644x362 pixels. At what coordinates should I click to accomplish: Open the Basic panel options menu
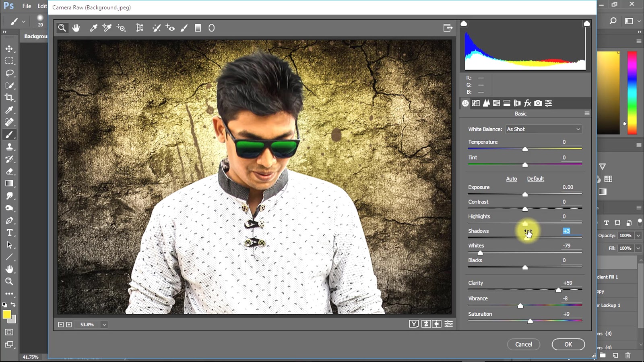click(587, 114)
